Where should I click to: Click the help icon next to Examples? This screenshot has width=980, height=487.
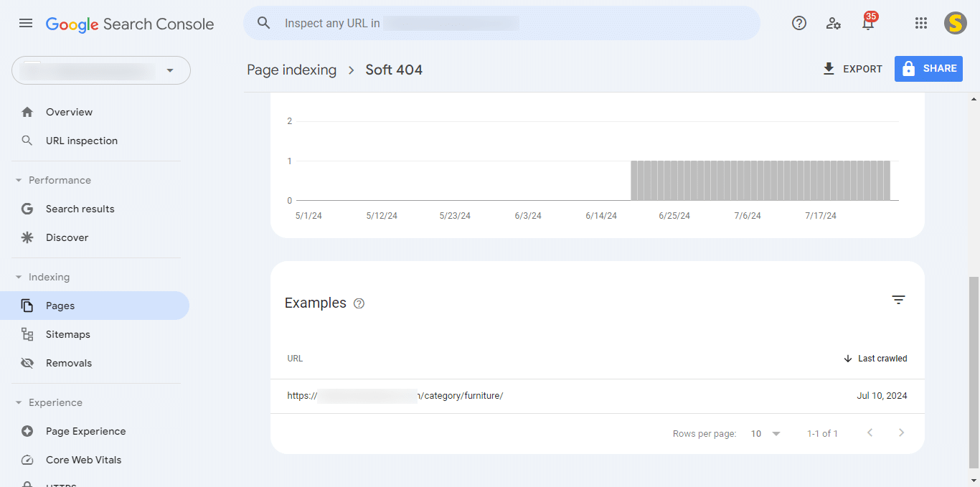[x=359, y=303]
